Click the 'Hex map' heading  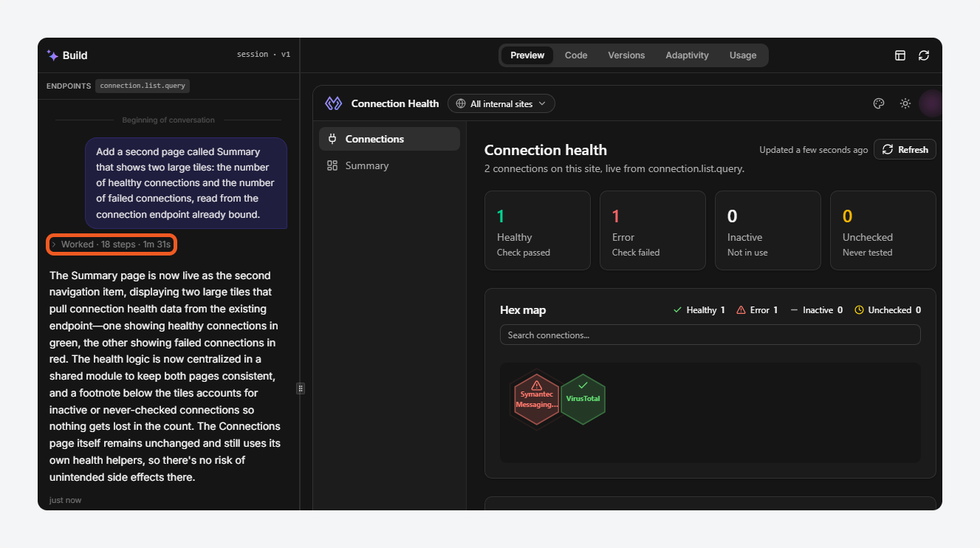pyautogui.click(x=523, y=310)
